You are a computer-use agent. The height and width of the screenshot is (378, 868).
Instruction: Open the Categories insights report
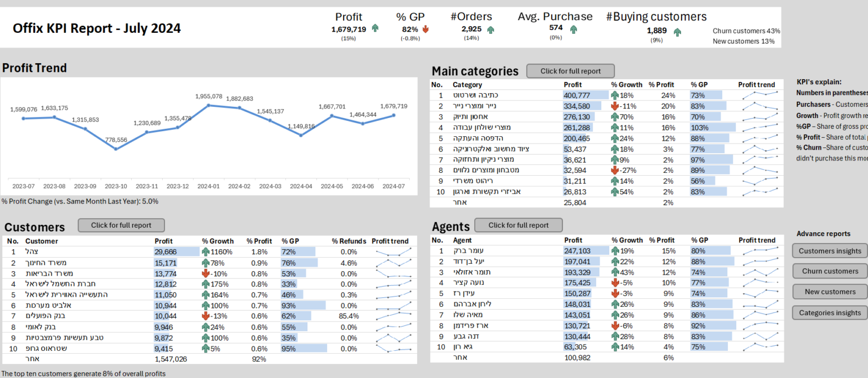pos(830,313)
